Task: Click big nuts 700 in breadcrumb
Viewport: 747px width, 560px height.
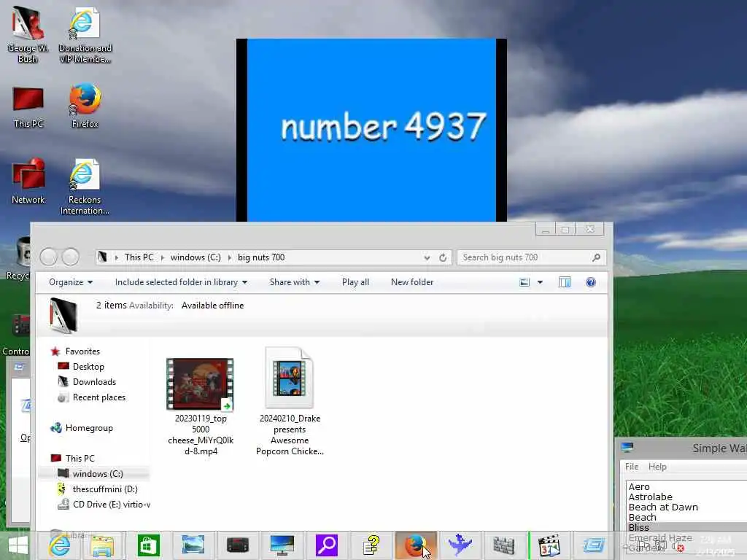Action: coord(261,257)
